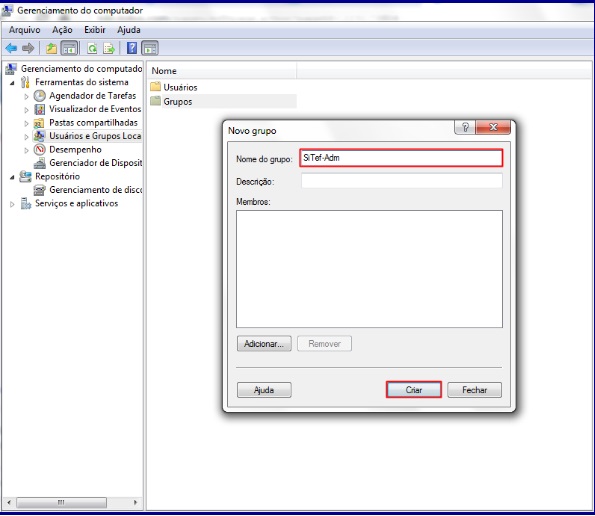595x516 pixels.
Task: Click the Criar button
Action: click(414, 390)
